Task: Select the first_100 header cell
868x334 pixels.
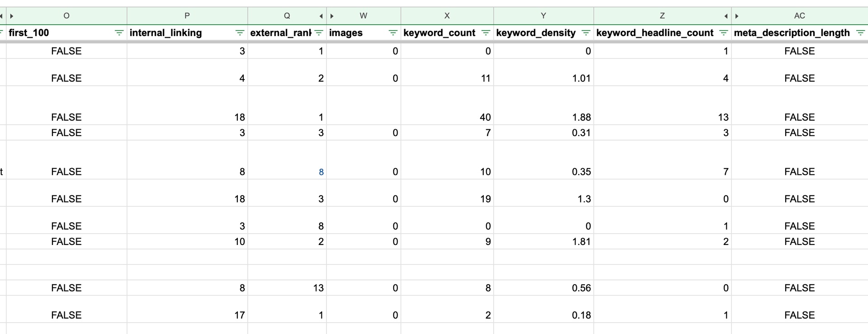Action: 66,33
